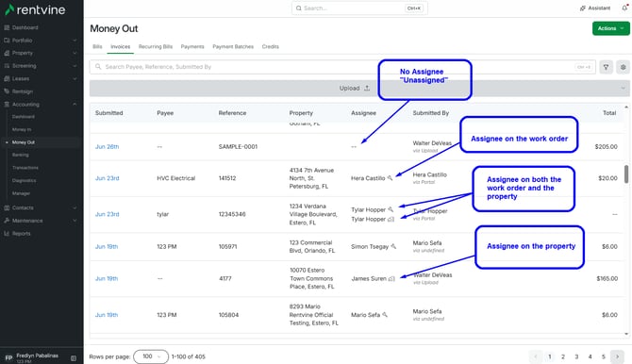The height and width of the screenshot is (364, 632).
Task: Open table settings gear icon
Action: [624, 67]
